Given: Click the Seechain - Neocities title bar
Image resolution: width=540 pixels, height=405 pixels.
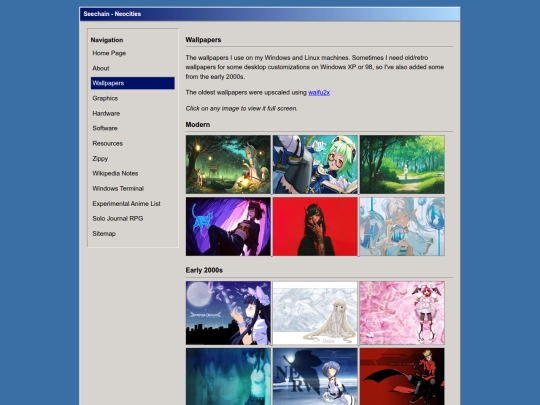Looking at the screenshot, I should click(270, 14).
